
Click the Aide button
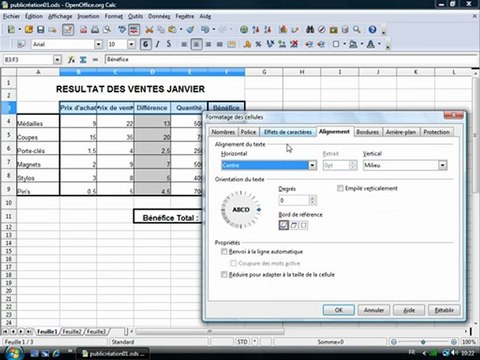point(409,310)
